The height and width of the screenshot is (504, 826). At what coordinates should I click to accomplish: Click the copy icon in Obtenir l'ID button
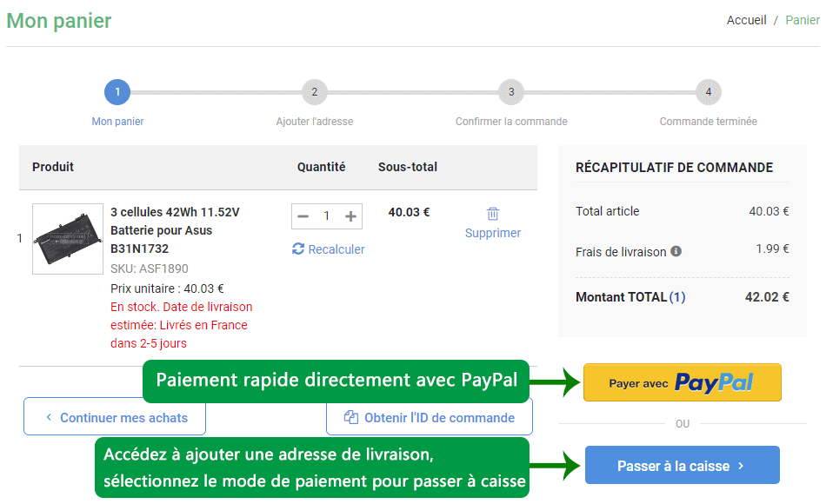pyautogui.click(x=351, y=417)
